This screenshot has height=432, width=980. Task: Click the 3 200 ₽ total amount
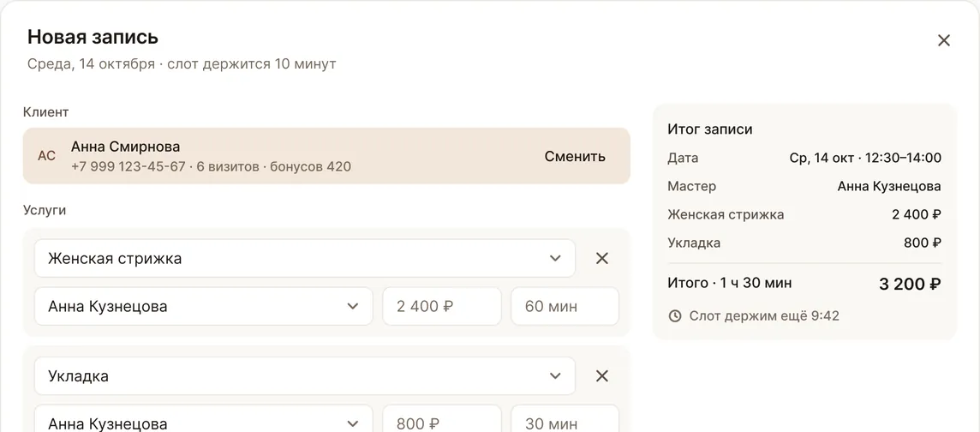[x=910, y=284]
